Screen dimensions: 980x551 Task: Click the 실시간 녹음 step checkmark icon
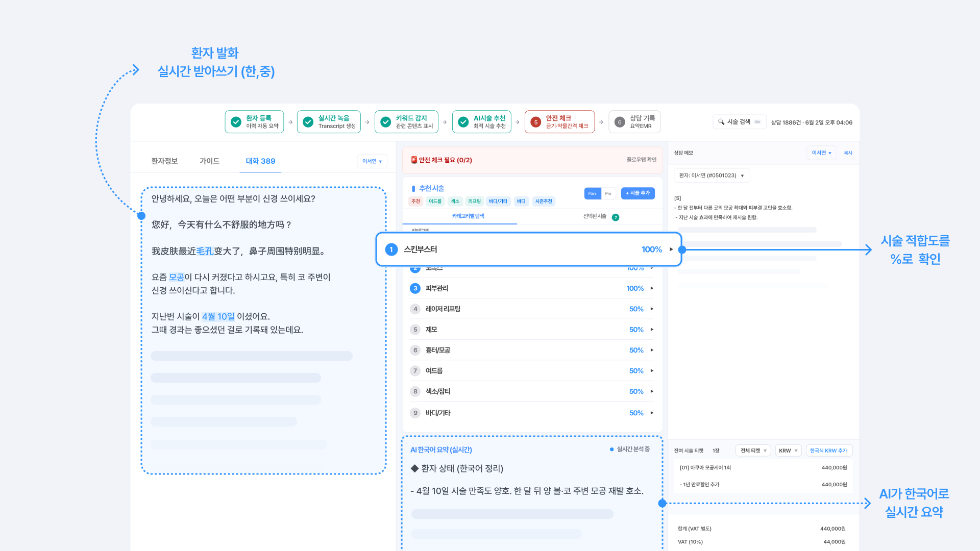308,122
